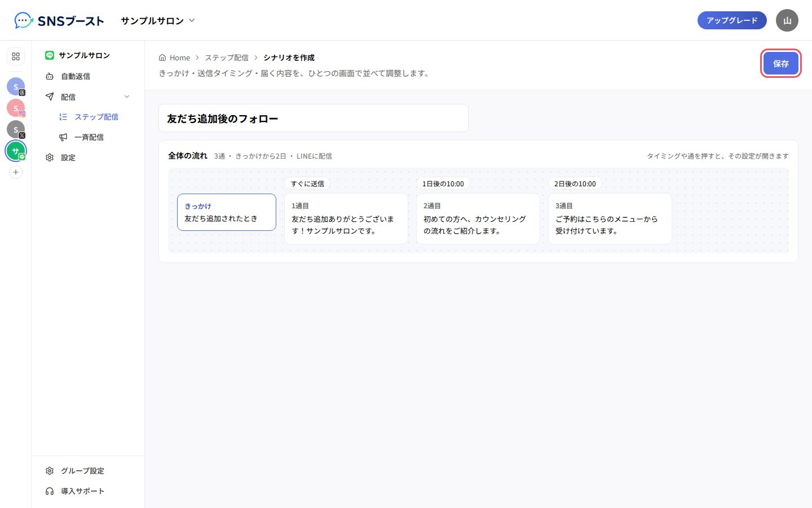The height and width of the screenshot is (508, 812).
Task: Select the green LINE account avatar サ
Action: tap(16, 151)
